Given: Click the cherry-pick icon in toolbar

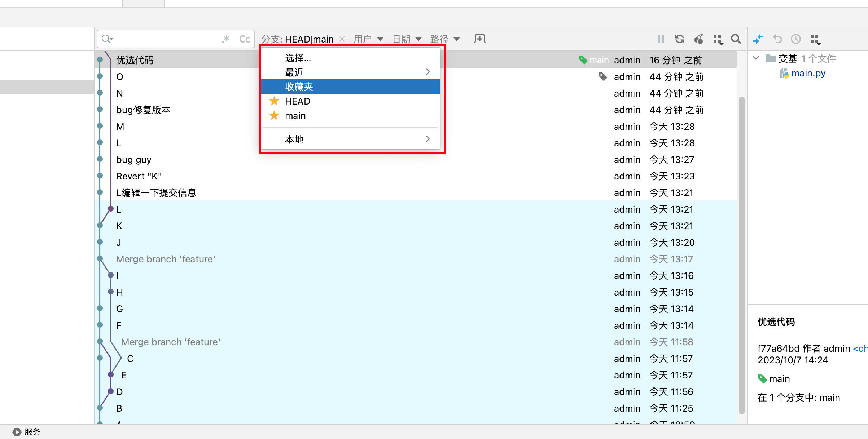Looking at the screenshot, I should [x=699, y=39].
